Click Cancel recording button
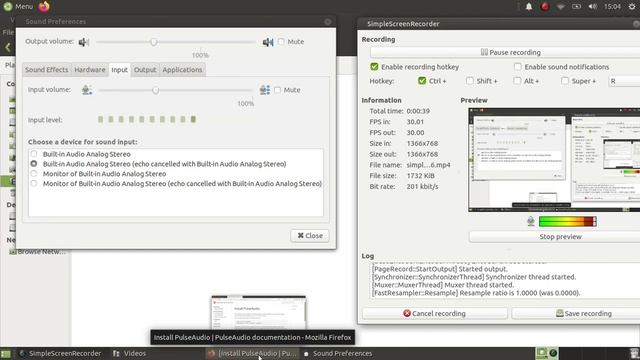The height and width of the screenshot is (360, 640). tap(435, 313)
